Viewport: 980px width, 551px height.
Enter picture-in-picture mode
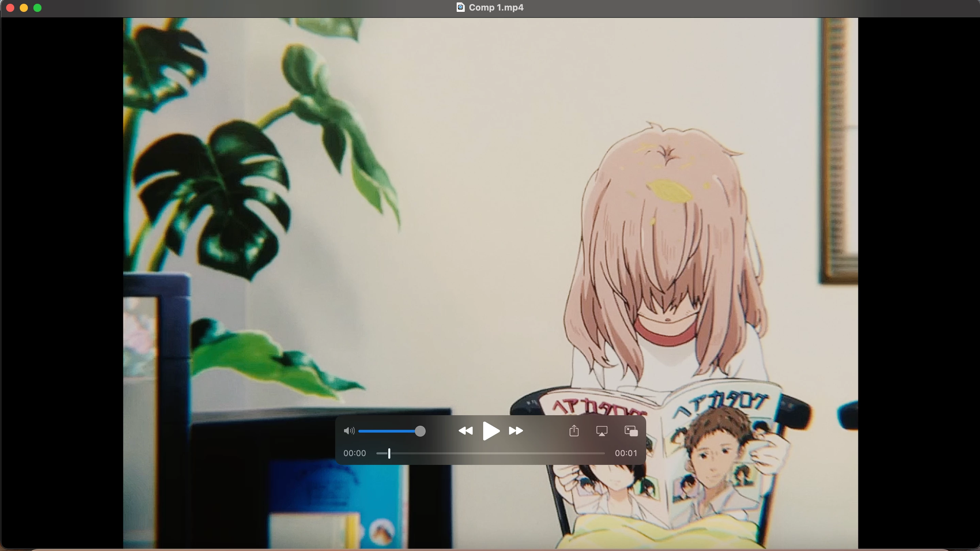(631, 431)
